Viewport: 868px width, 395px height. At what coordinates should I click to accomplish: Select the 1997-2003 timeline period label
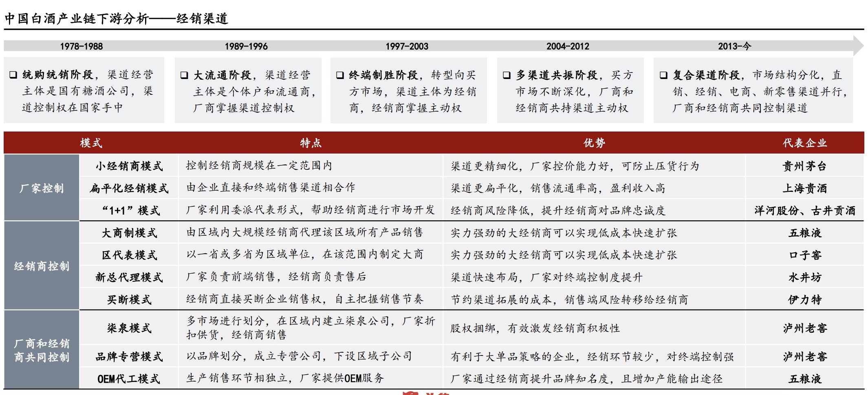tap(407, 46)
